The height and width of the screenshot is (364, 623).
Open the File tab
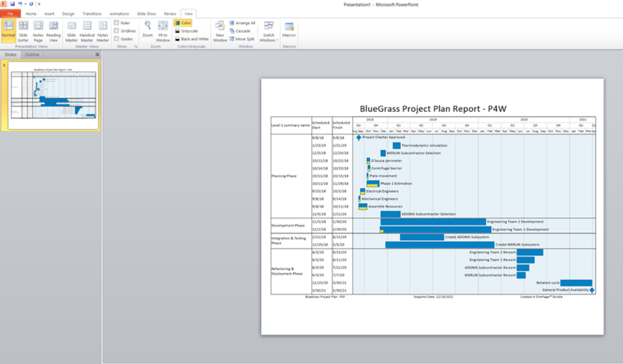(10, 13)
